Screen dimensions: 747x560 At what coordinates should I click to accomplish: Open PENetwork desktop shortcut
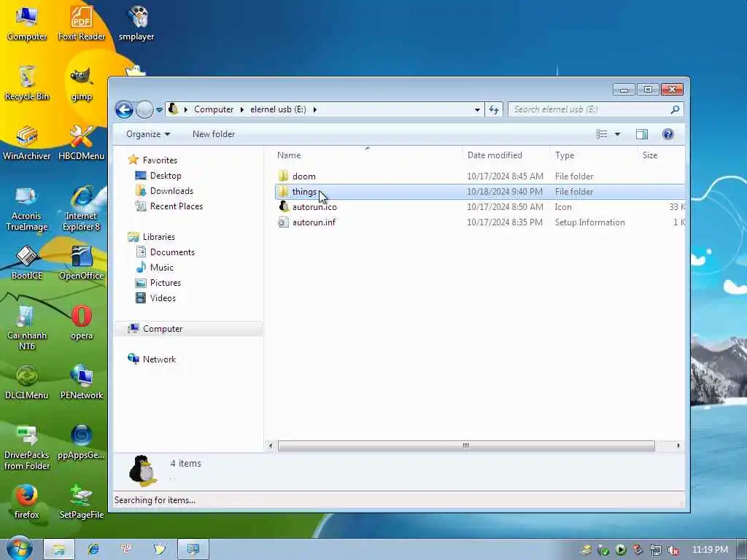[82, 383]
